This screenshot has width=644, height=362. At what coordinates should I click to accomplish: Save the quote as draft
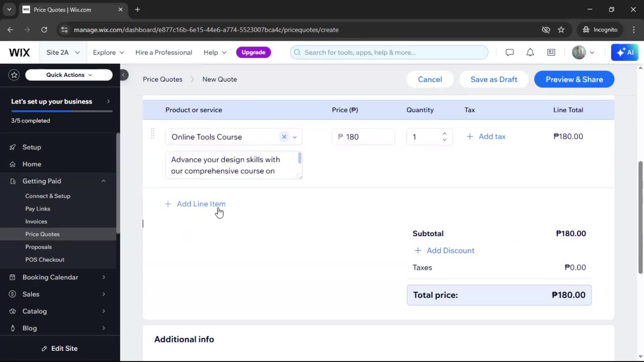494,79
